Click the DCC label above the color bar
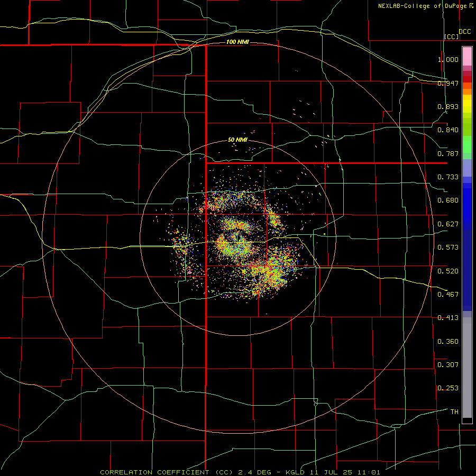 pos(464,32)
